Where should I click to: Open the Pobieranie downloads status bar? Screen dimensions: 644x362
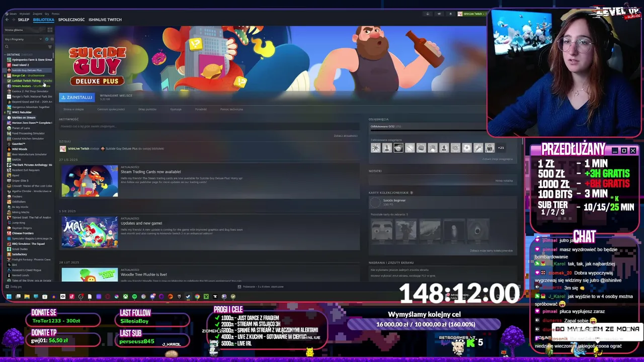pos(260,287)
